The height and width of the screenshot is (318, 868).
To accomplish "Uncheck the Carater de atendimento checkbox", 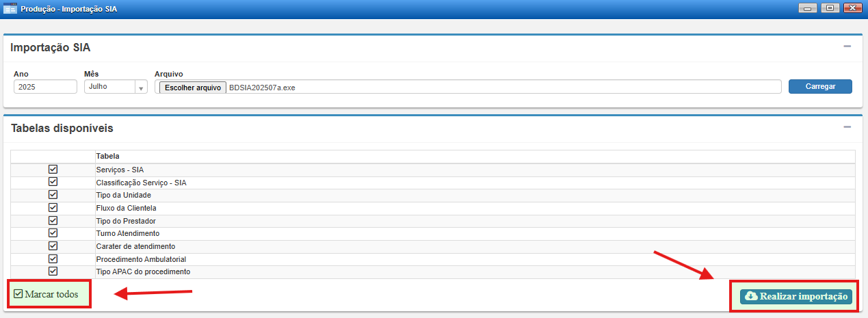I will (53, 246).
